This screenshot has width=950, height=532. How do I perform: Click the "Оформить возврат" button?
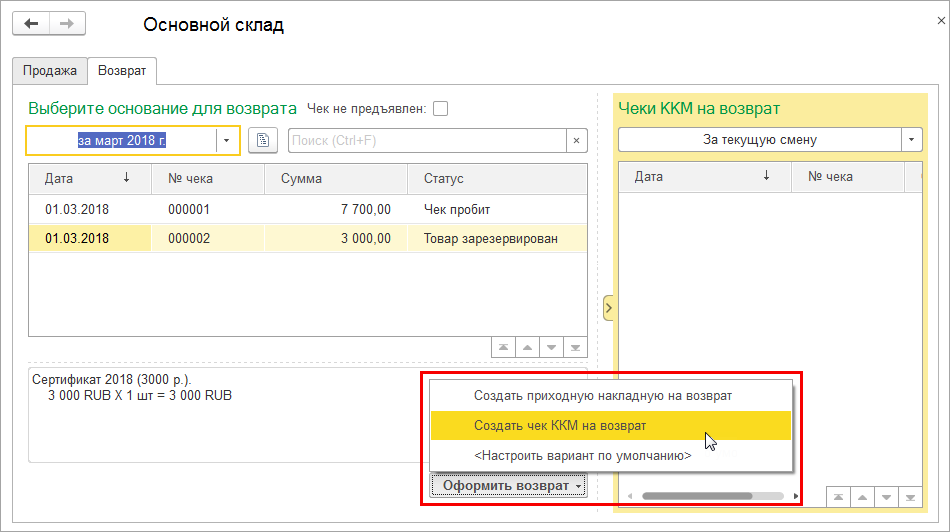coord(509,486)
